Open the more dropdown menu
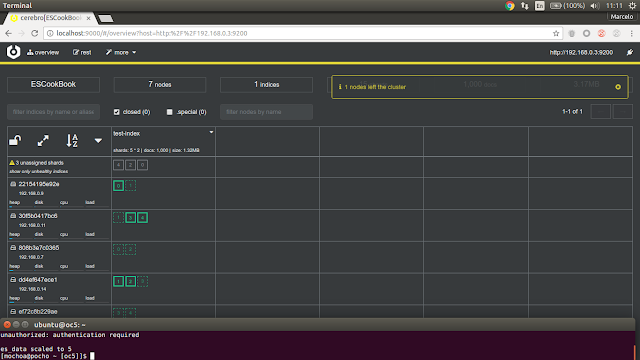Image resolution: width=640 pixels, height=360 pixels. point(121,52)
